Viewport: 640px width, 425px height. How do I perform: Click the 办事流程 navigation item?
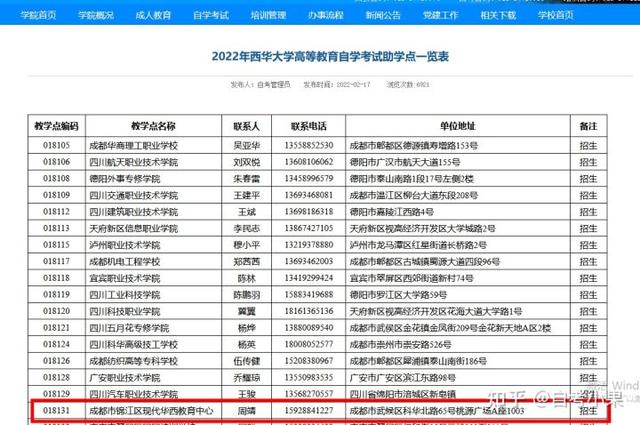point(326,16)
